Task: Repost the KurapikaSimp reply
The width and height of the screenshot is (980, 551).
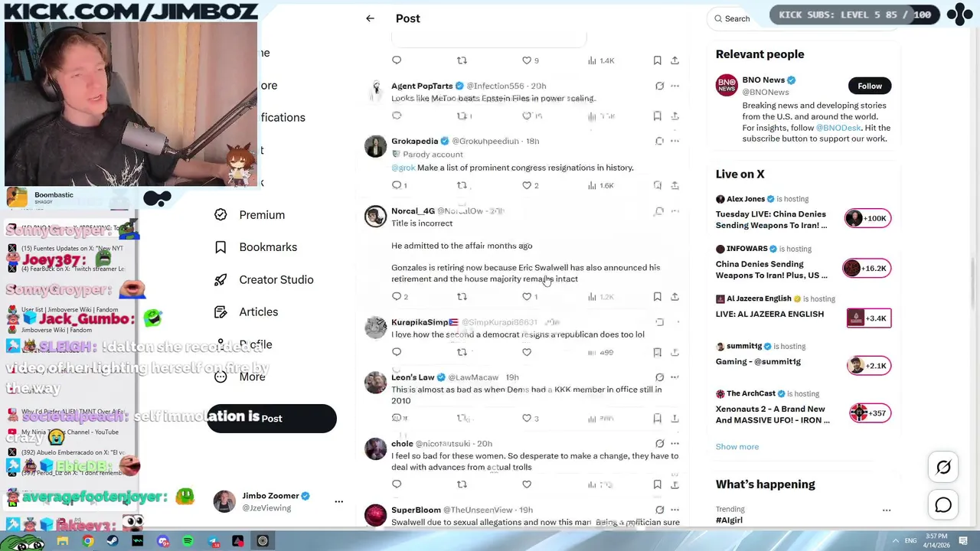Action: (462, 352)
